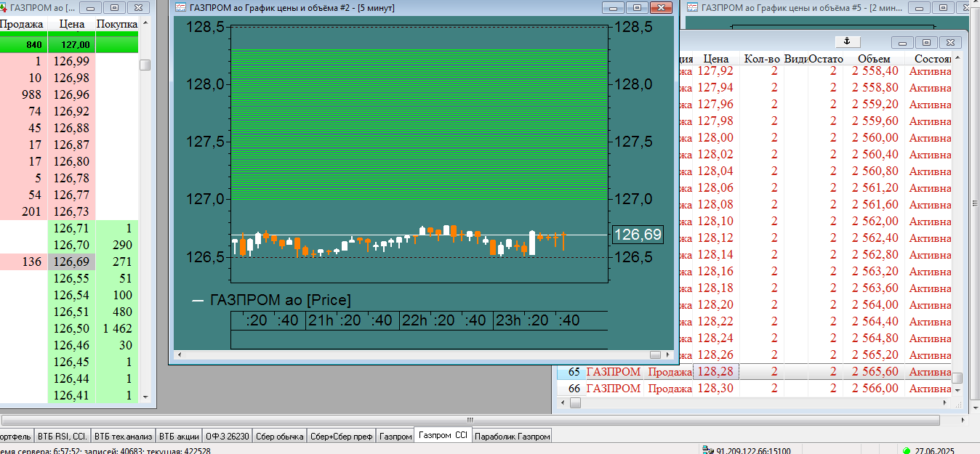Click the server connection icon beside 91.209.122.66
This screenshot has height=454, width=980.
pyautogui.click(x=708, y=450)
